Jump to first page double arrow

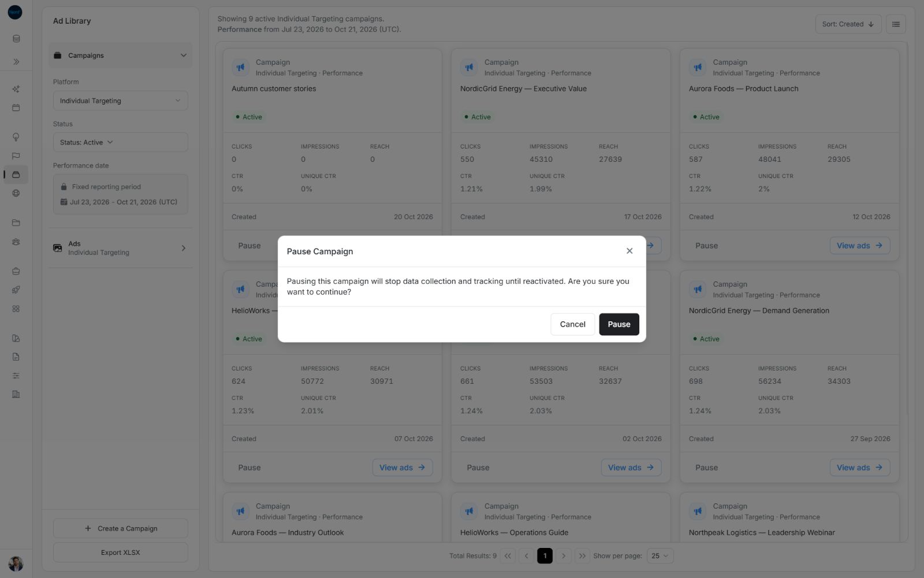tap(508, 555)
